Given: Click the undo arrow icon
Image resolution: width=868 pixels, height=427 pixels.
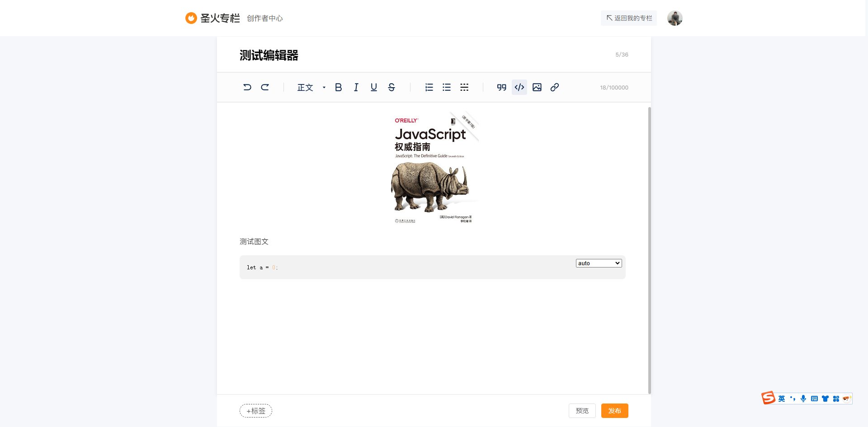Looking at the screenshot, I should tap(247, 87).
